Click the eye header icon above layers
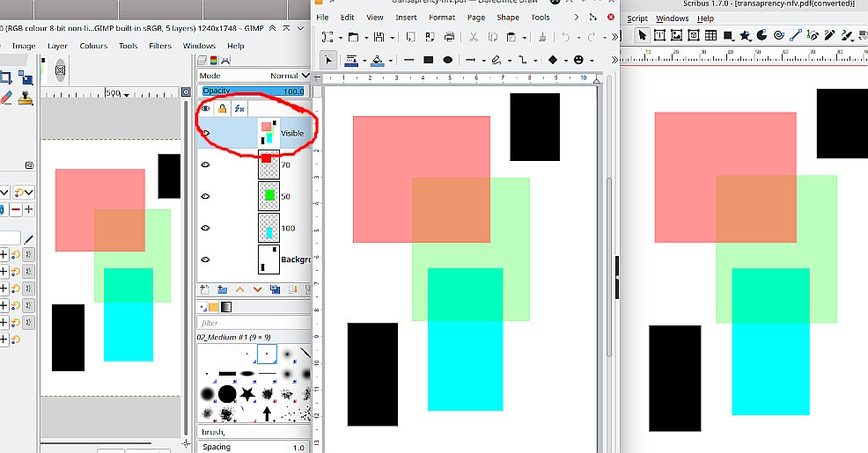This screenshot has width=868, height=453. click(x=205, y=108)
